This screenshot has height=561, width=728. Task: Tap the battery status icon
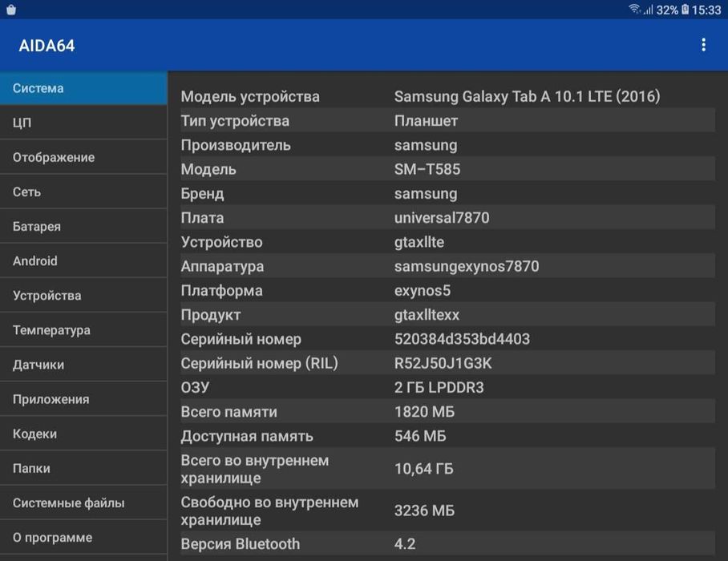[685, 10]
